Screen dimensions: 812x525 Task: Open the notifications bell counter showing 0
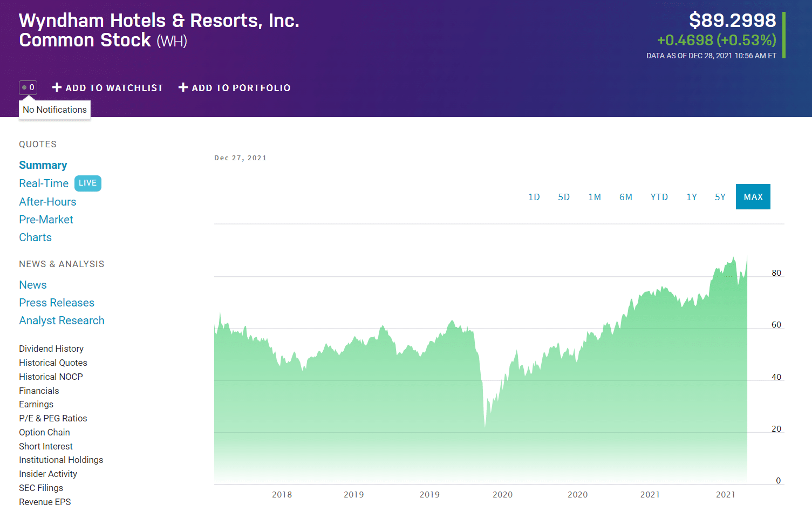coord(28,87)
